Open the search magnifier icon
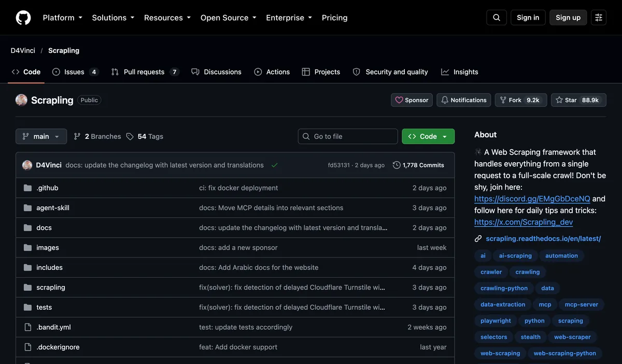 point(497,18)
